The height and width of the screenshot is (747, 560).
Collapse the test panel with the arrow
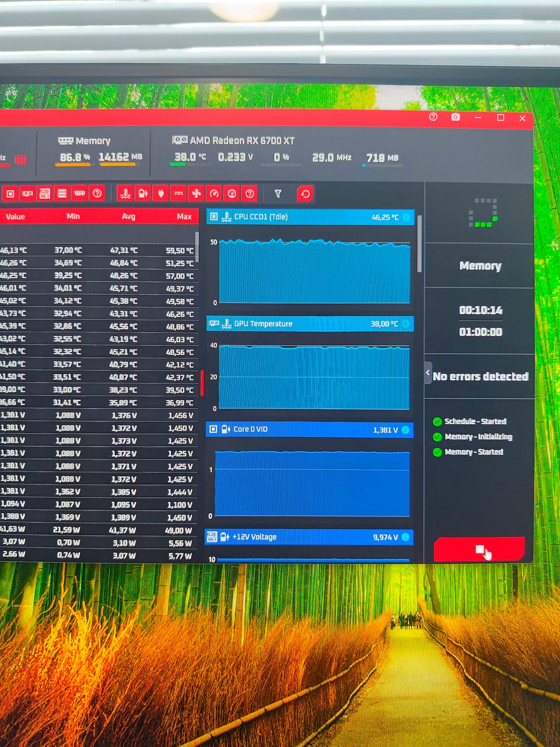[428, 372]
